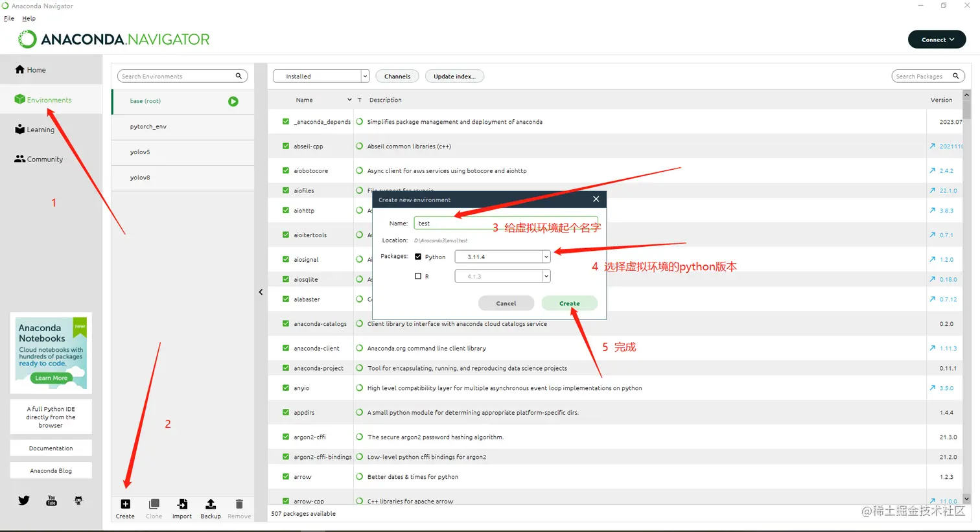980x532 pixels.
Task: Open the GitHub link icon
Action: tap(78, 500)
